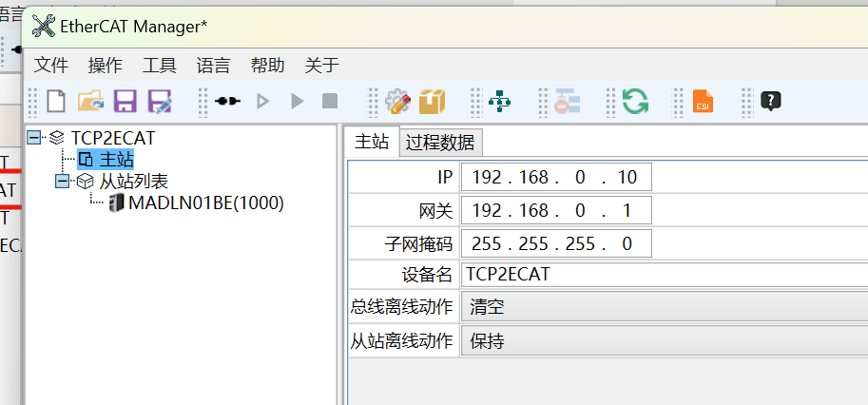Open the orange ESI file icon
The width and height of the screenshot is (868, 405).
tap(703, 101)
